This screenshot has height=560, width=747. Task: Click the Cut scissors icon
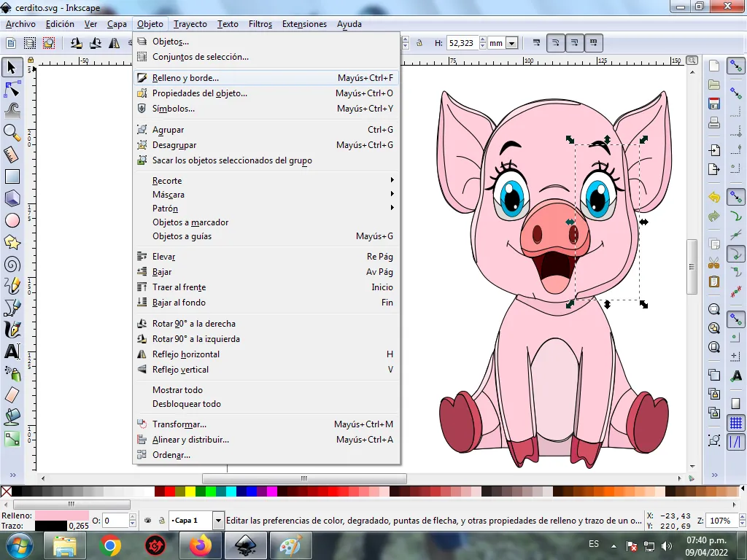(x=713, y=262)
